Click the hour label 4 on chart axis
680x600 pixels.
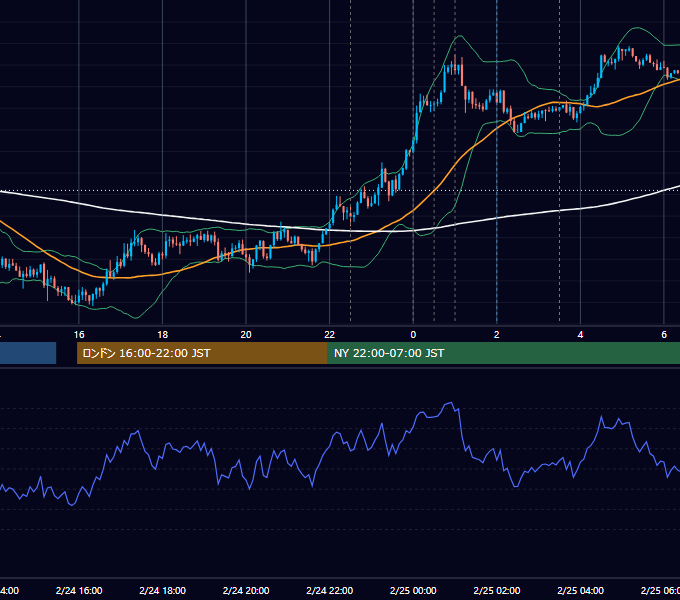[x=580, y=335]
